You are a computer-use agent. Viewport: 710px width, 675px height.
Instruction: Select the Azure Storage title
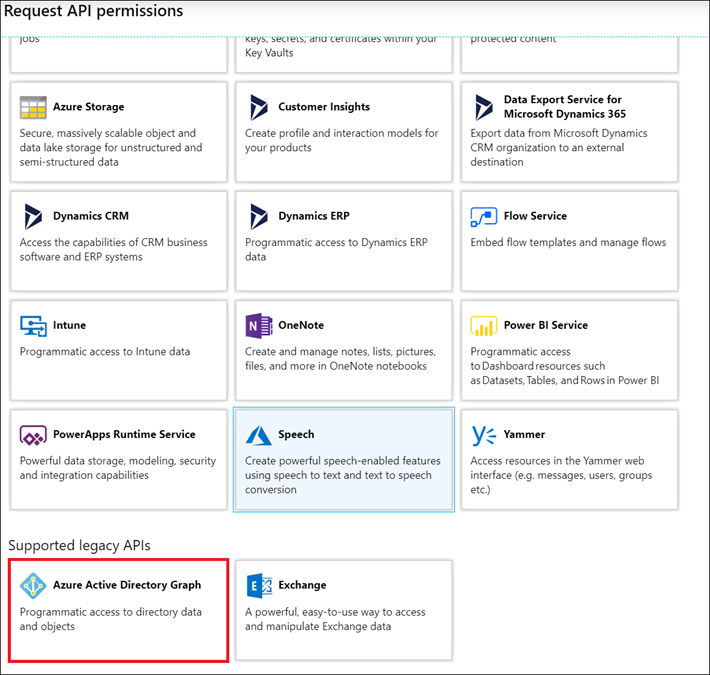click(x=89, y=107)
